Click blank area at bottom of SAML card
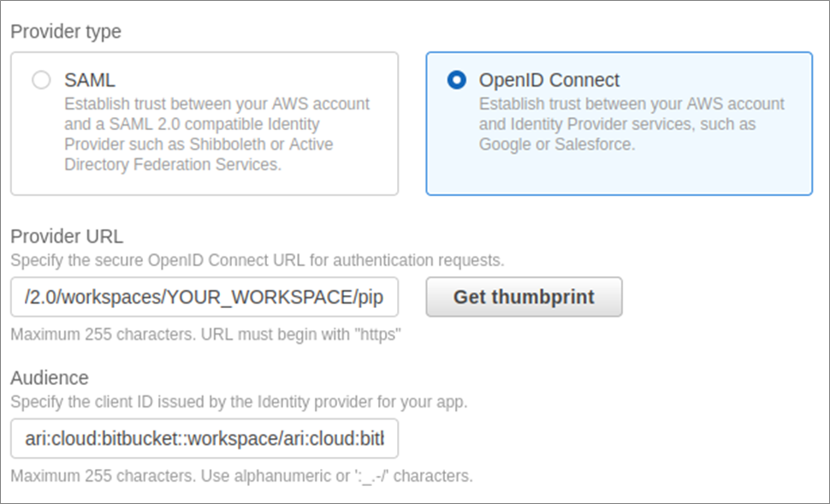Screen dimensions: 830x504 coord(205,184)
